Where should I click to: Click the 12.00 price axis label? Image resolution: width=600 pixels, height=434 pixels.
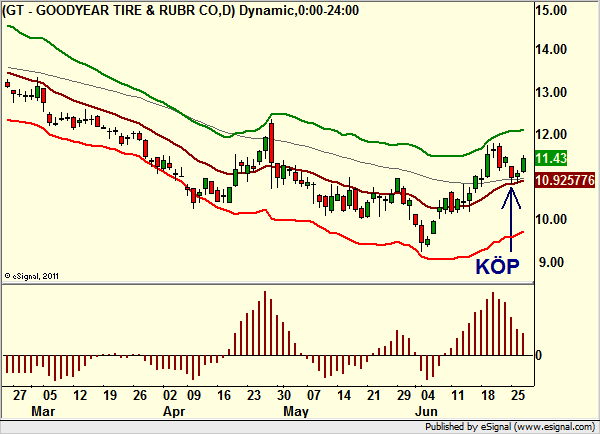coord(551,134)
